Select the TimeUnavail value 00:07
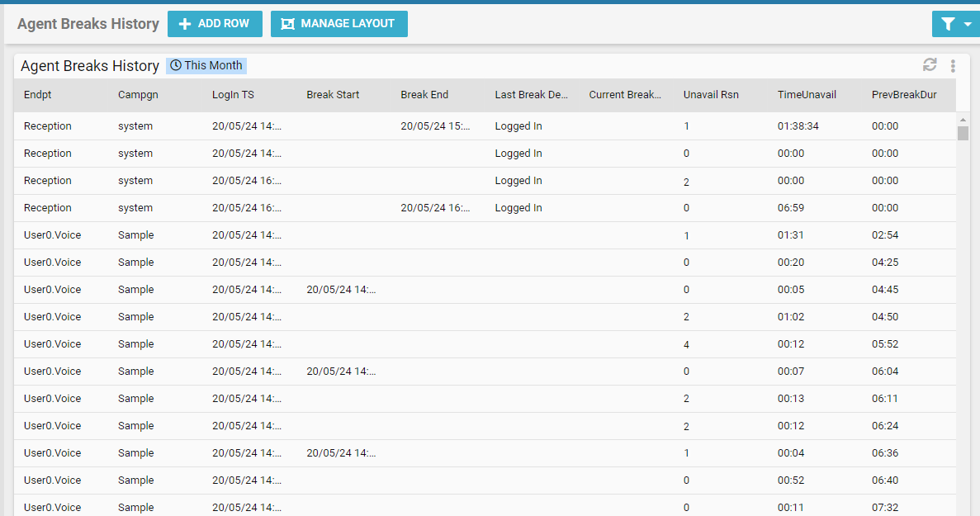 pyautogui.click(x=791, y=372)
